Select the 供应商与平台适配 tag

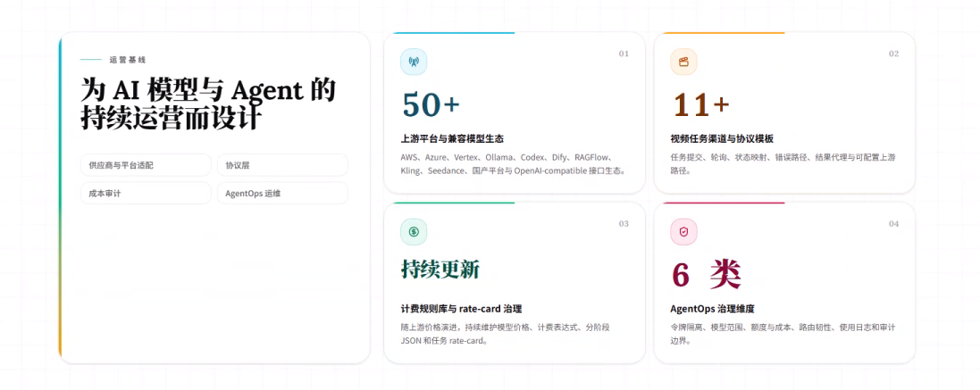146,165
